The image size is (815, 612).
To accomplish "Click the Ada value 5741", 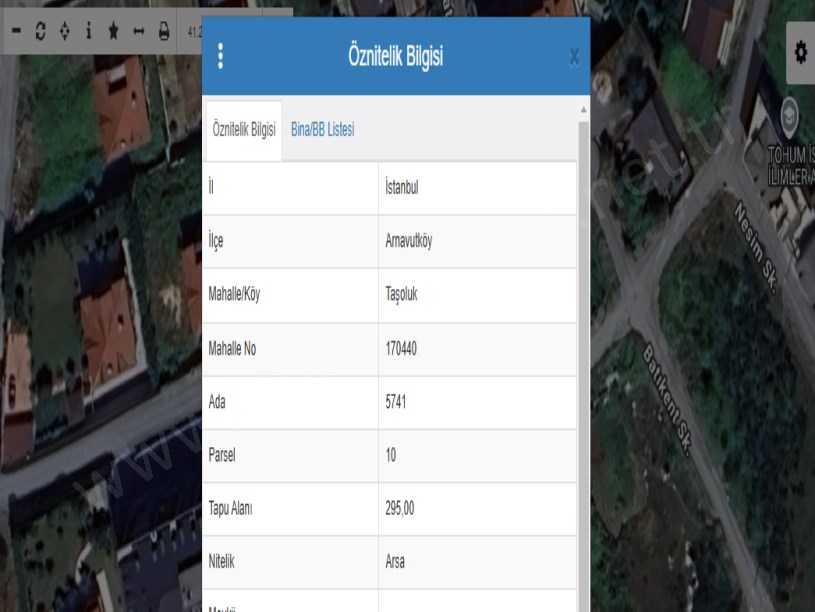I will click(396, 402).
